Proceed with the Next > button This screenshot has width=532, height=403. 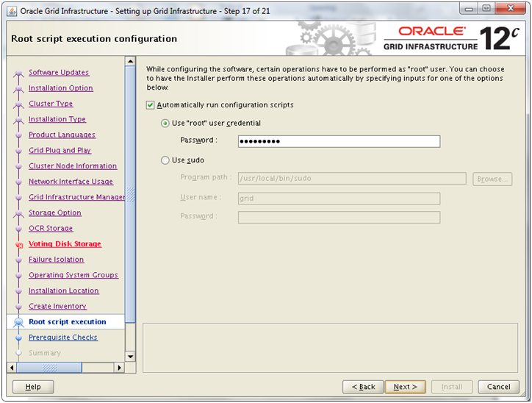pyautogui.click(x=405, y=387)
